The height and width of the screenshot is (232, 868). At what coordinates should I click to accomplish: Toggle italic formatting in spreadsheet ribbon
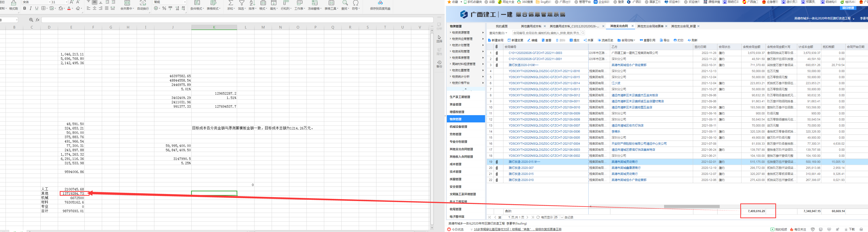tap(31, 8)
